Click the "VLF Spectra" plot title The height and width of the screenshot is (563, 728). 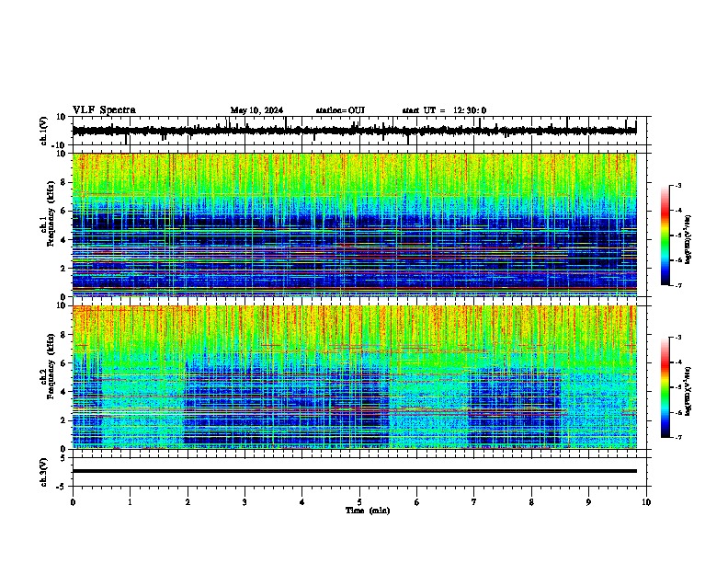pos(104,110)
